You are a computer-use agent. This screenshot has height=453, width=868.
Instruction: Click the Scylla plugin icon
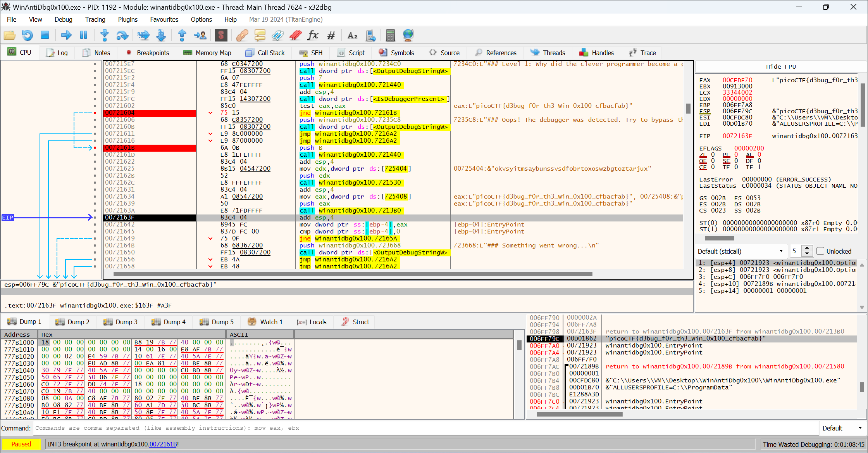(x=221, y=35)
